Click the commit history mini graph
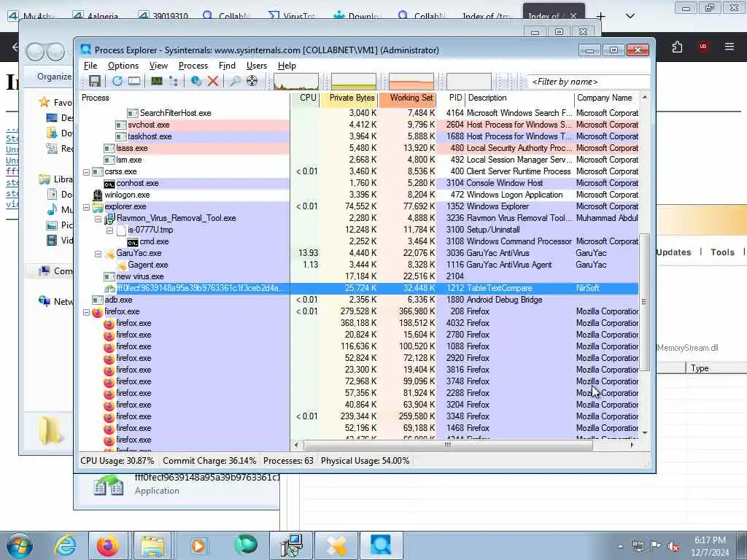 coord(354,82)
